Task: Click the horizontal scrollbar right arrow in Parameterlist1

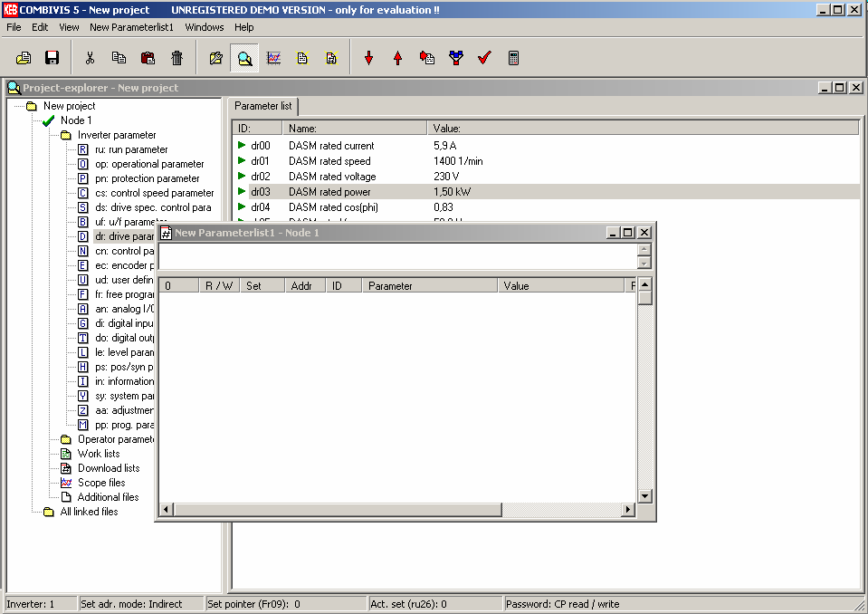Action: point(628,509)
